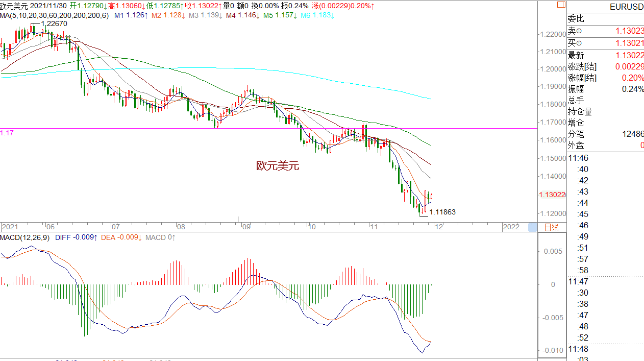Click the 0.005 MACD axis label
Image resolution: width=644 pixels, height=361 pixels.
click(x=554, y=252)
